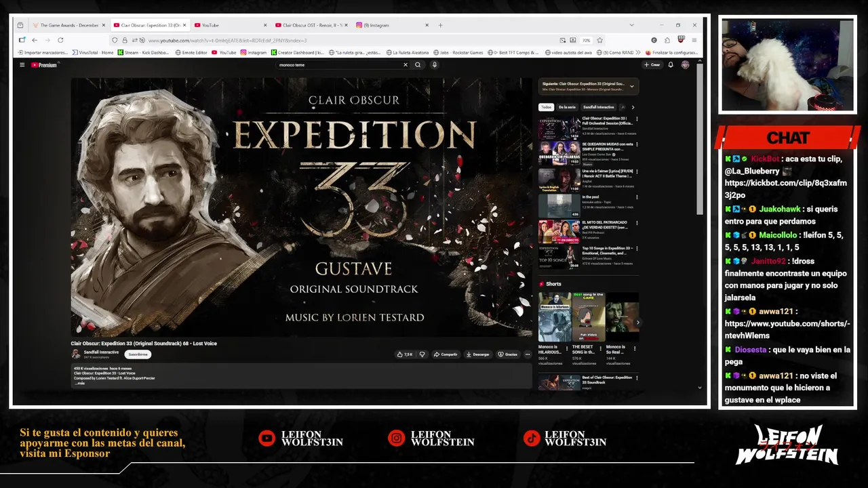Click the Descargar download button
The height and width of the screenshot is (488, 868).
[x=478, y=354]
